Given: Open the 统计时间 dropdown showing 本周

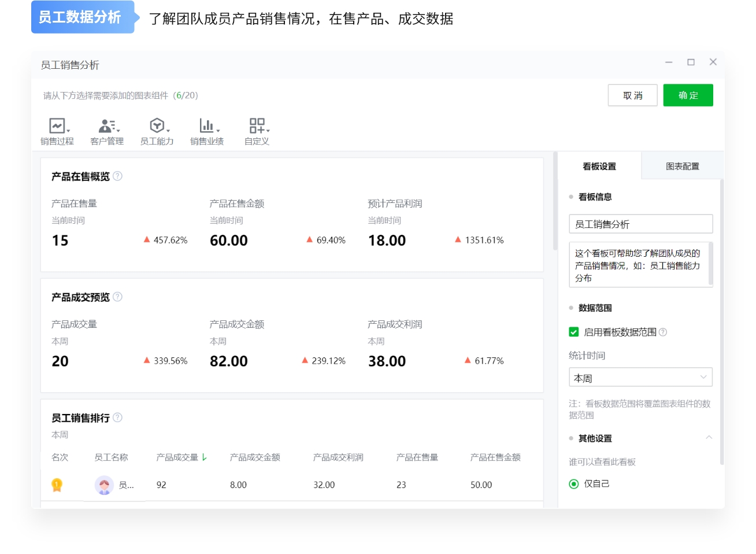Looking at the screenshot, I should (640, 377).
